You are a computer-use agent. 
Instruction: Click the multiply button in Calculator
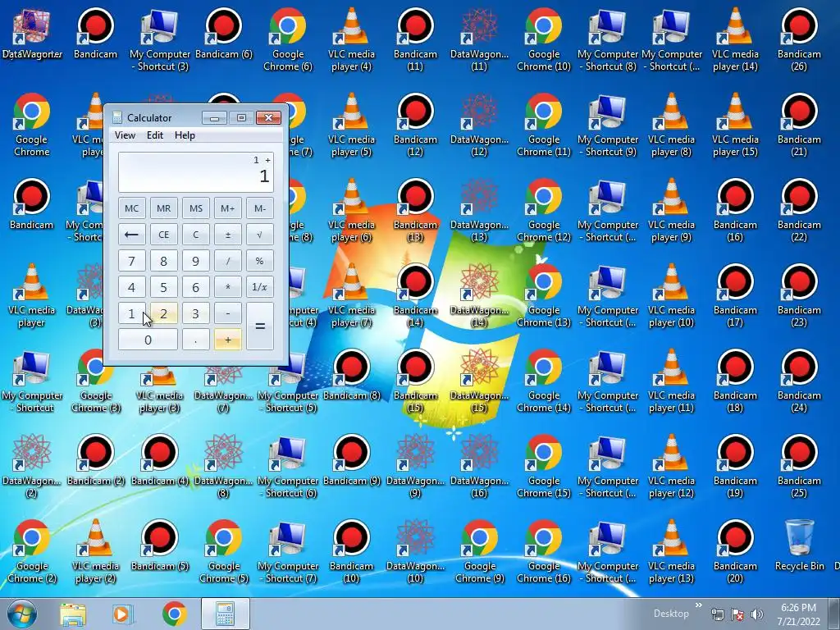point(228,287)
